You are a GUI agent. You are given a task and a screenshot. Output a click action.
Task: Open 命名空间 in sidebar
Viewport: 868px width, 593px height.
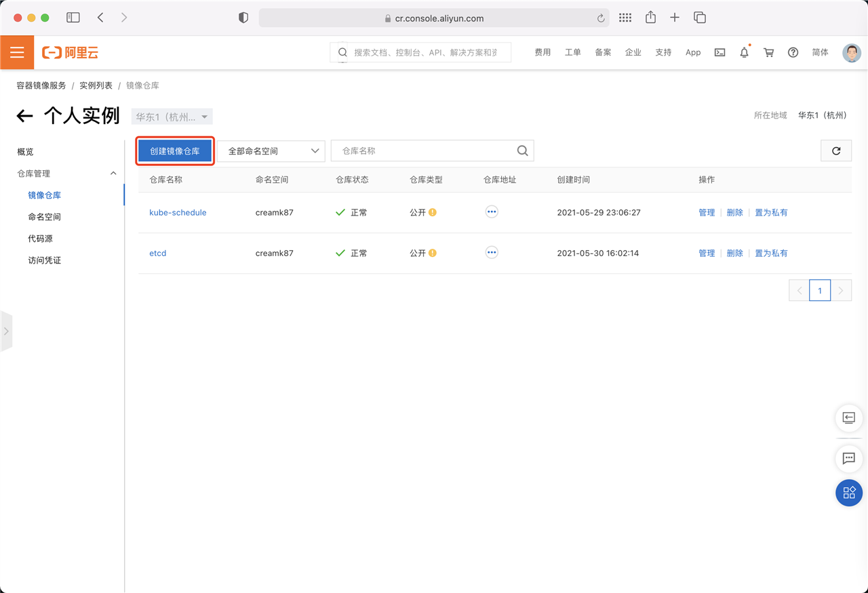coord(45,217)
